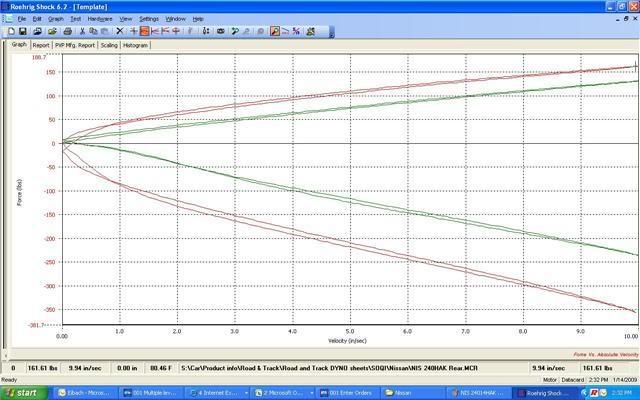Toggle the orange highlighted graph-mode button

coord(145,31)
